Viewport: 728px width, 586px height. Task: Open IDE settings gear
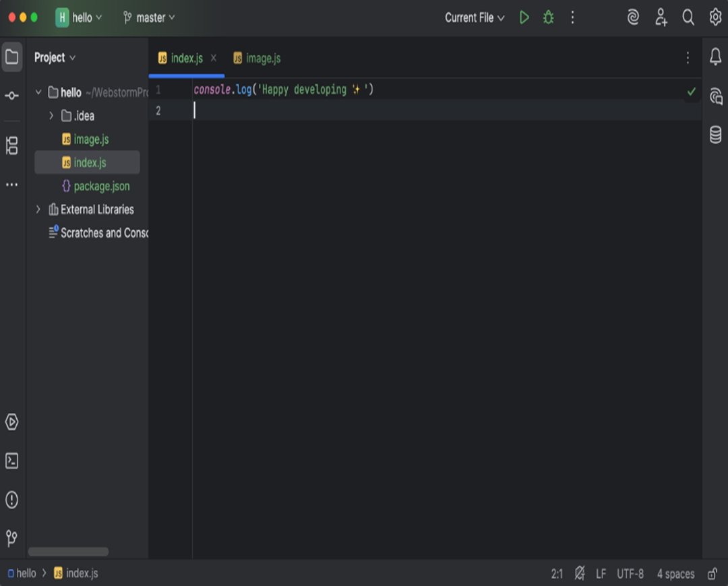pyautogui.click(x=715, y=18)
